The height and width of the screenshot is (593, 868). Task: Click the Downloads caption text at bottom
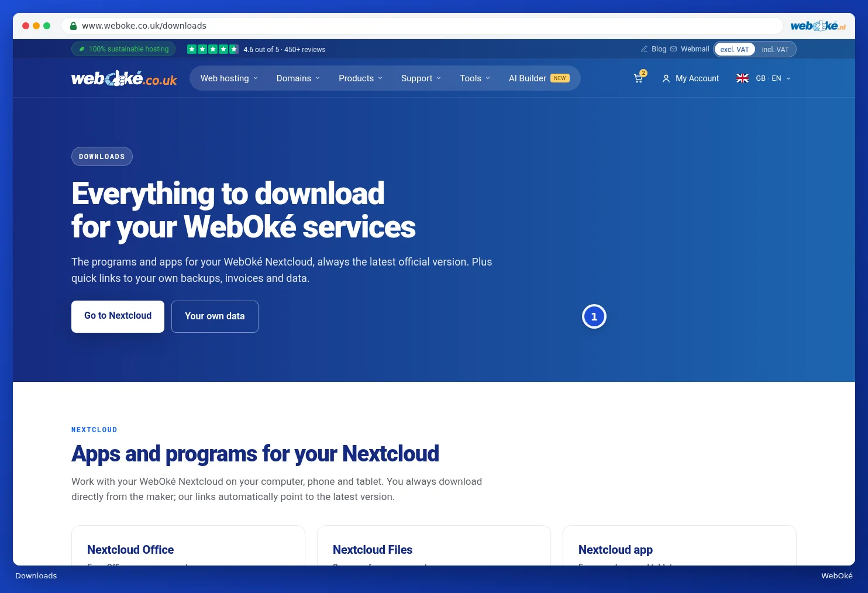36,576
